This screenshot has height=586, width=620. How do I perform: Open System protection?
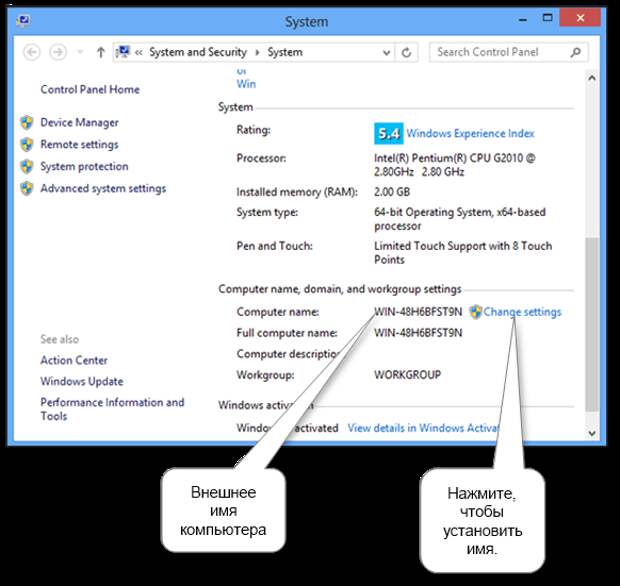click(84, 166)
